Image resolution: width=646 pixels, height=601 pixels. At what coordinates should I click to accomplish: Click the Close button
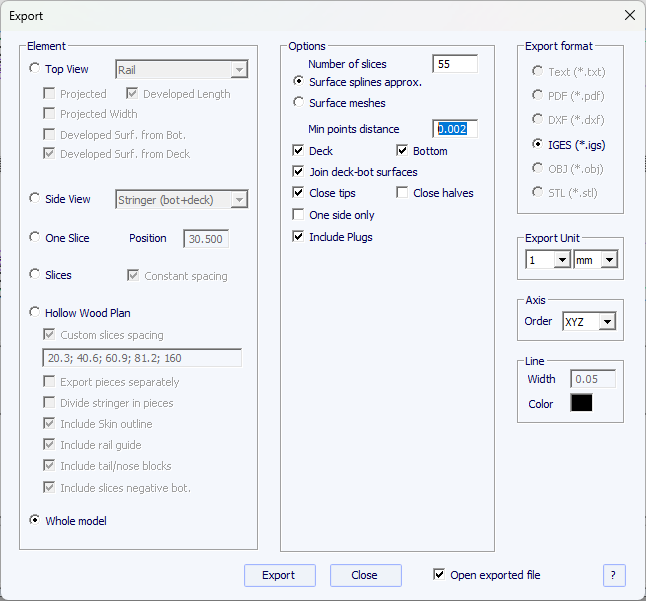click(365, 575)
